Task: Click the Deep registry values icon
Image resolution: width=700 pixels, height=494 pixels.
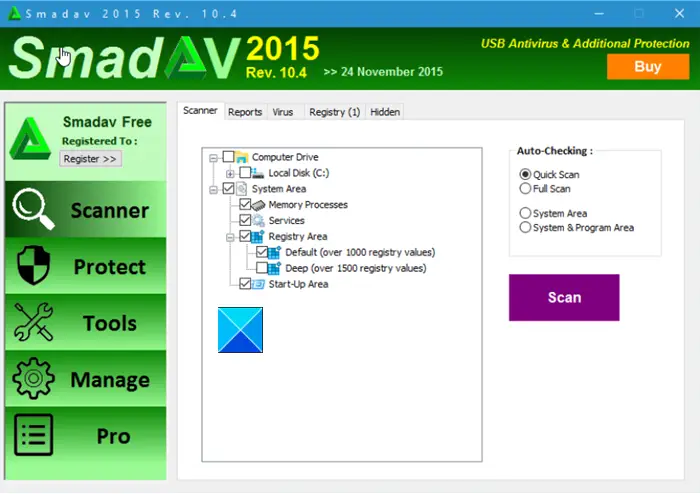Action: [x=275, y=268]
